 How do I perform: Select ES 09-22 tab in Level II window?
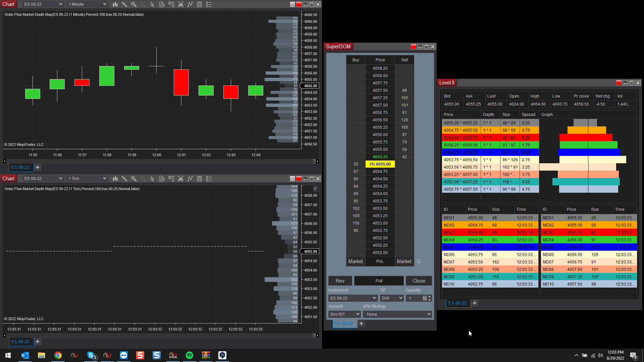[x=457, y=303]
